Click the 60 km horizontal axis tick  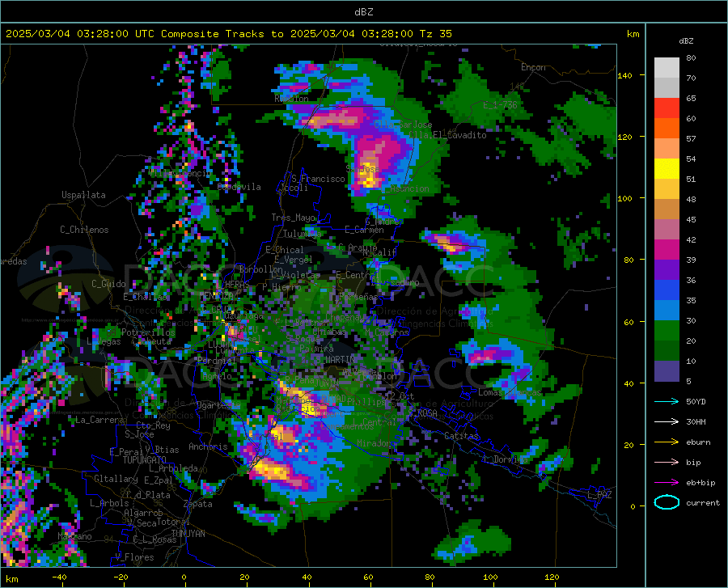tap(368, 577)
